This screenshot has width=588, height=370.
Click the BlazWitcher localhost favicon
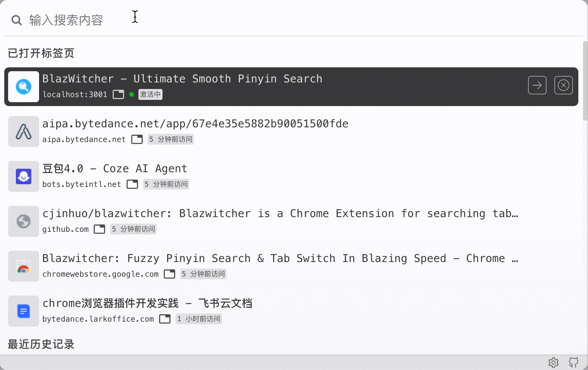[x=24, y=87]
